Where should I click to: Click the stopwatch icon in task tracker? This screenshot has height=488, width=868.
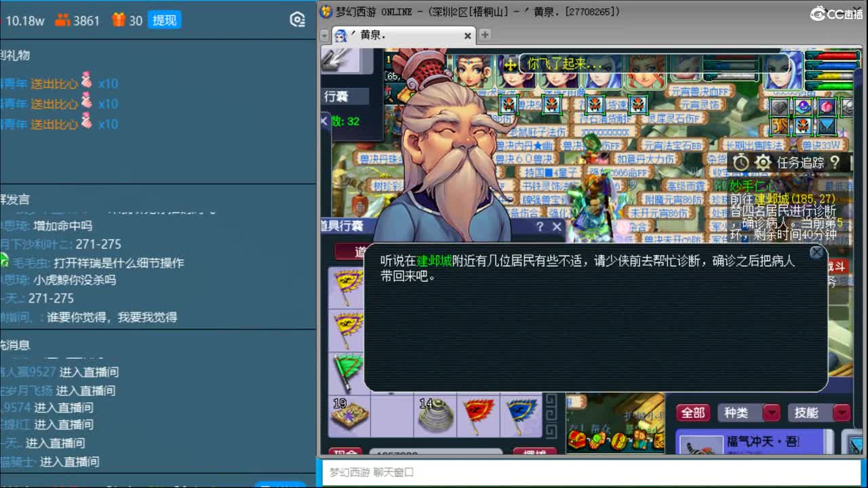pyautogui.click(x=741, y=163)
